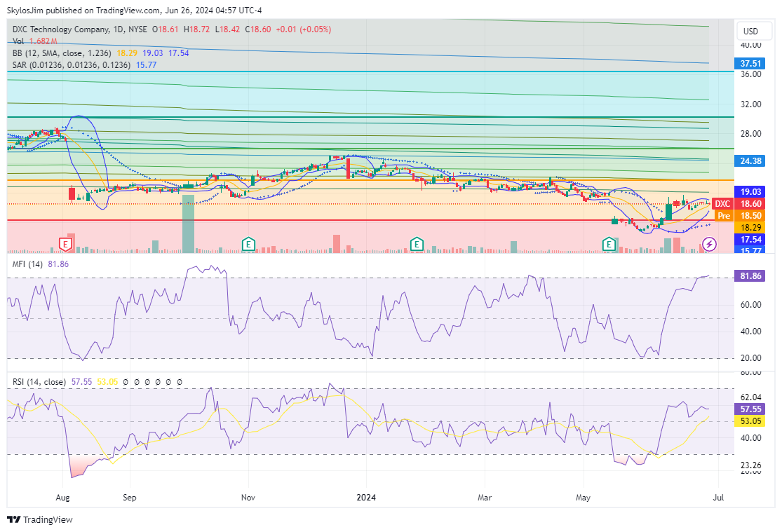The width and height of the screenshot is (782, 532).
Task: Select the green earnings E icon after 2024
Action: pyautogui.click(x=417, y=244)
